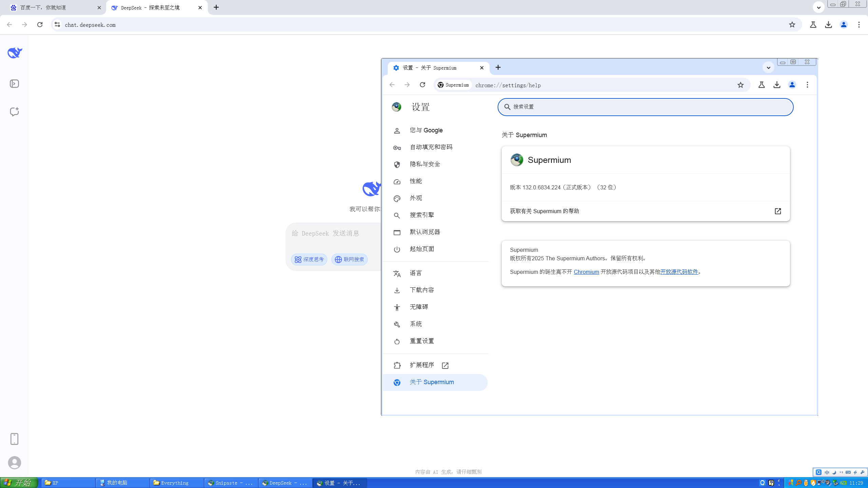This screenshot has height=488, width=868.
Task: Click the site info icon in the main address bar
Action: tap(57, 24)
